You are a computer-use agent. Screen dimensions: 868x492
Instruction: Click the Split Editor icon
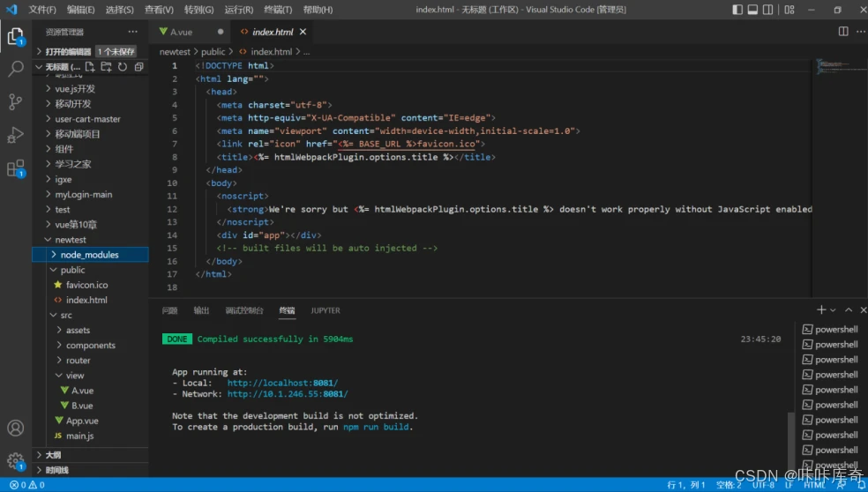[x=843, y=32]
